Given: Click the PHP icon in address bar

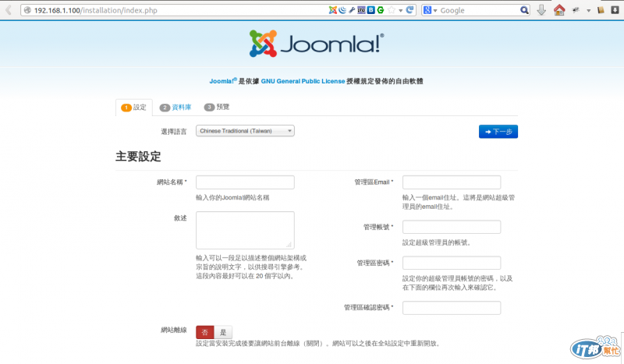Looking at the screenshot, I should pos(361,10).
